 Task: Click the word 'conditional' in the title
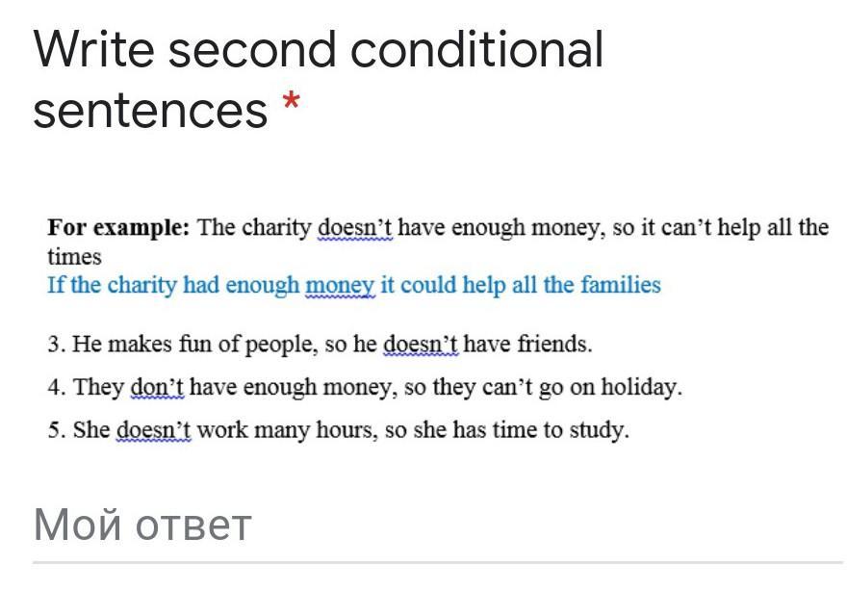(x=476, y=49)
